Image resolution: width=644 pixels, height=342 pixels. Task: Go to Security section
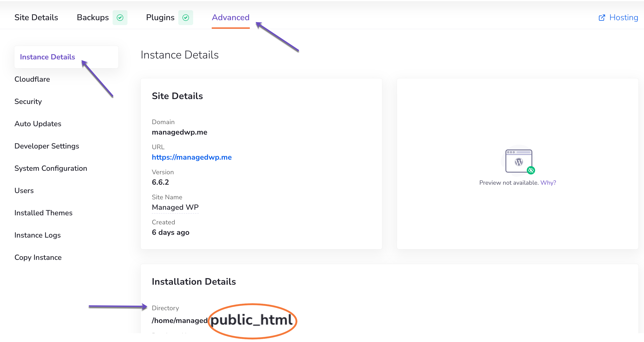(x=28, y=101)
